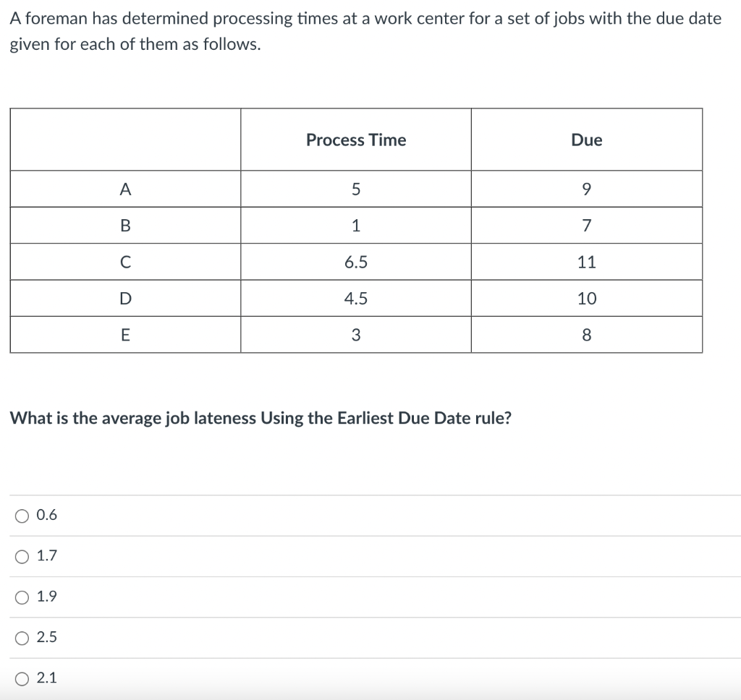
Task: Select the radio button for answer 2.1
Action: pyautogui.click(x=22, y=678)
